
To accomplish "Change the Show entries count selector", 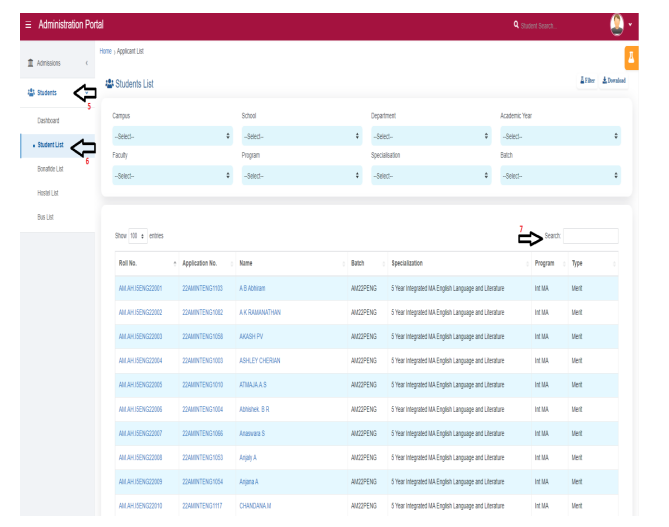I will [x=137, y=235].
